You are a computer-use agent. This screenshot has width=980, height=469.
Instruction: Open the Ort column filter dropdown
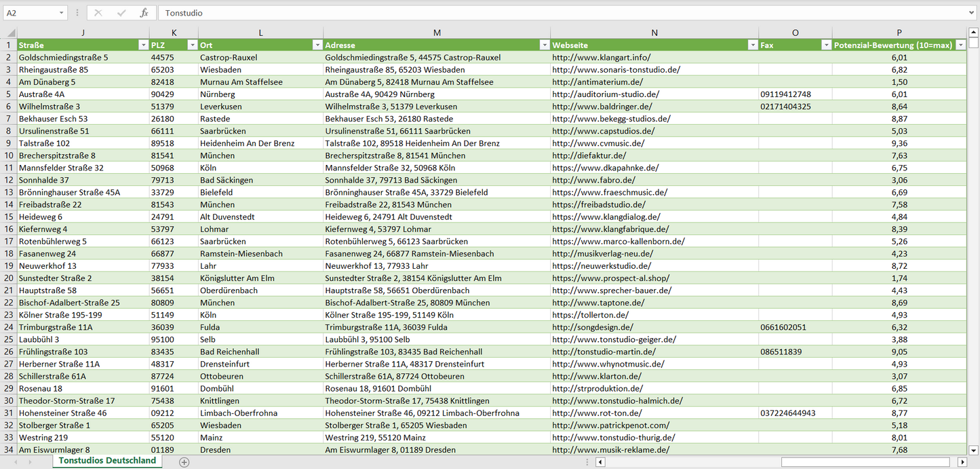pyautogui.click(x=317, y=45)
